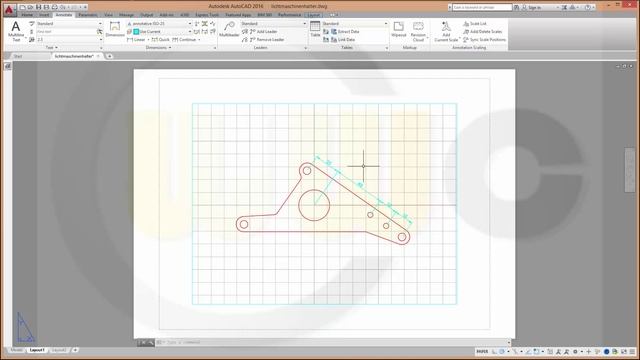The image size is (640, 360).
Task: Open the workspace switching gear icon
Action: tap(576, 351)
